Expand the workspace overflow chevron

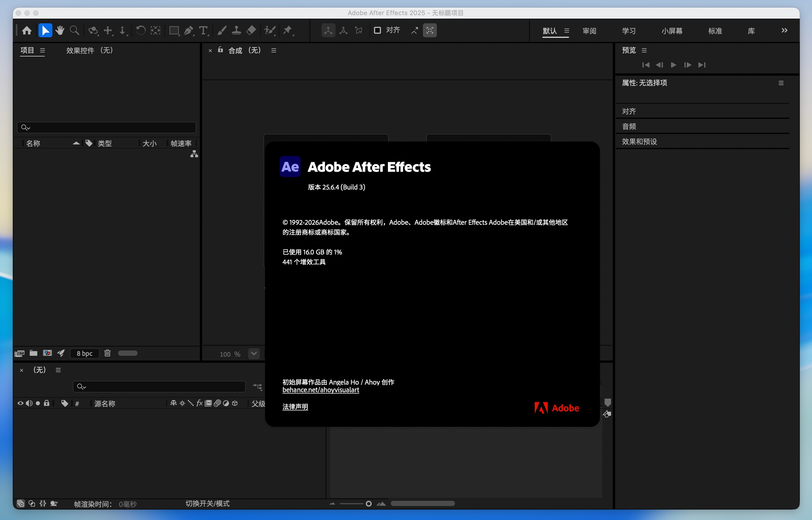point(784,30)
